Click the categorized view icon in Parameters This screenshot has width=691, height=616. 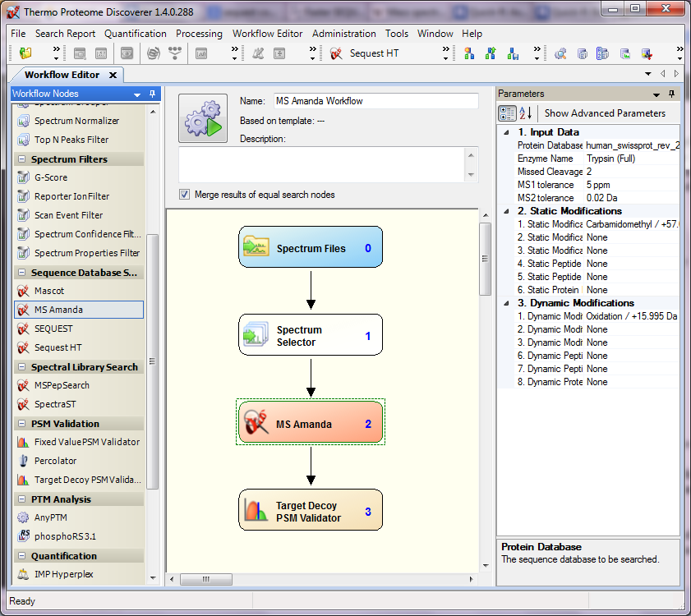(x=507, y=113)
